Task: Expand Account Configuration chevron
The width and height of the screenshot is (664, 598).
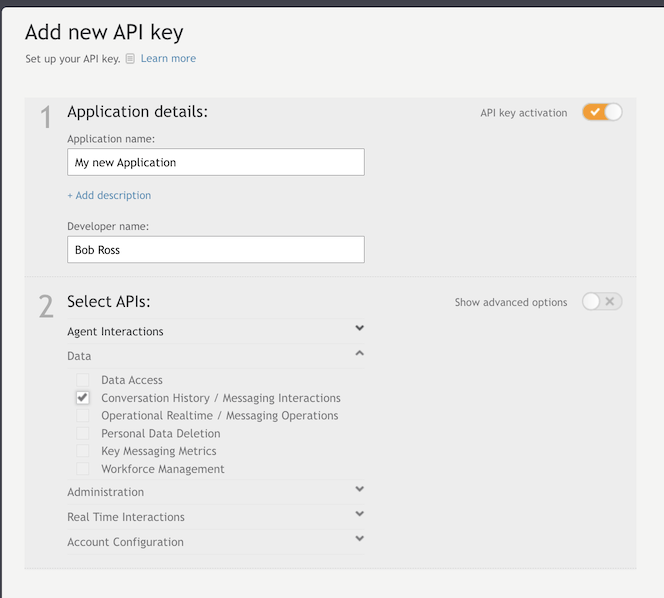Action: coord(360,538)
